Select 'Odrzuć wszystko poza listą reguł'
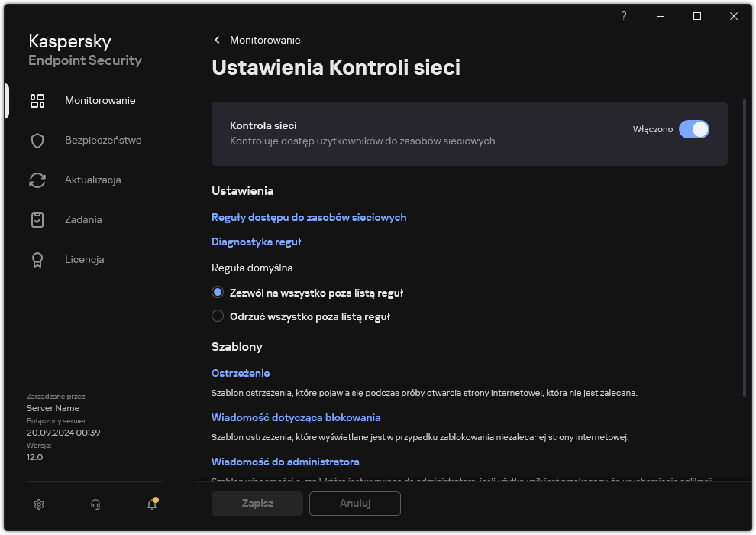The width and height of the screenshot is (756, 535). [218, 316]
